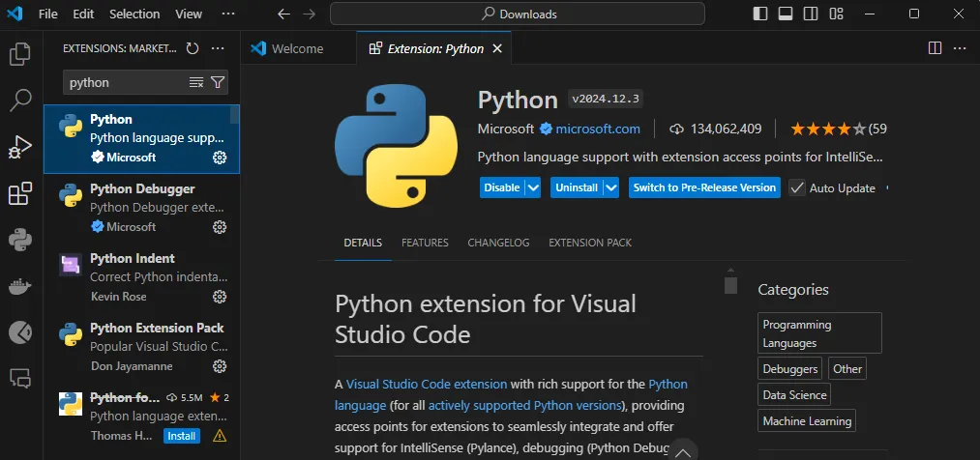Click the star rating of Python extension

click(x=829, y=129)
